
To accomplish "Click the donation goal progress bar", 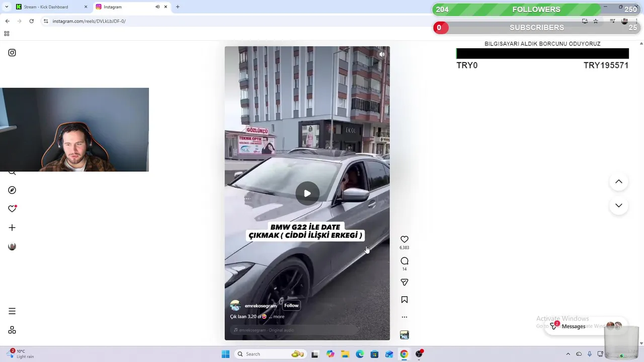I will pos(542,54).
